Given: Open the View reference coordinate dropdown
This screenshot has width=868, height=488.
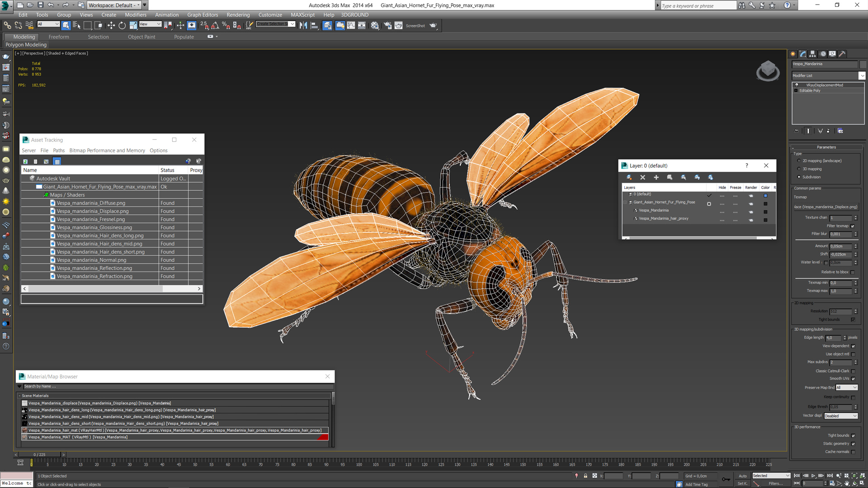Looking at the screenshot, I should tap(150, 24).
